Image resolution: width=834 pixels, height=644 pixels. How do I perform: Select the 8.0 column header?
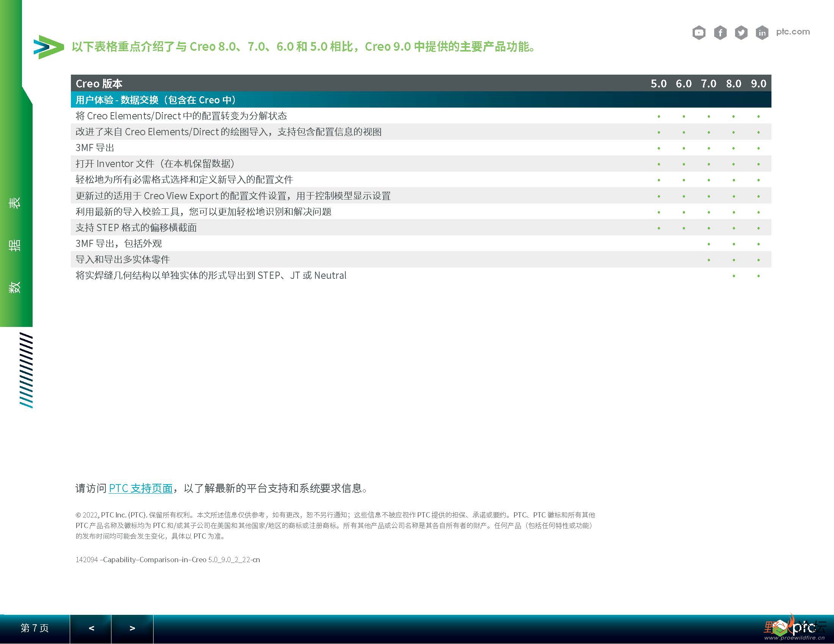[x=734, y=84]
